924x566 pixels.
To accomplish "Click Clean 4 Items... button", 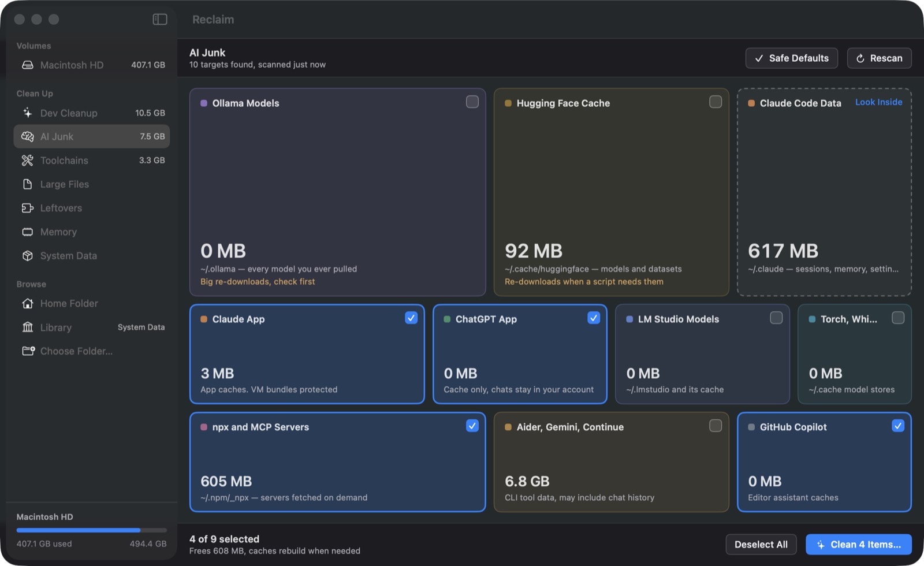I will (859, 545).
